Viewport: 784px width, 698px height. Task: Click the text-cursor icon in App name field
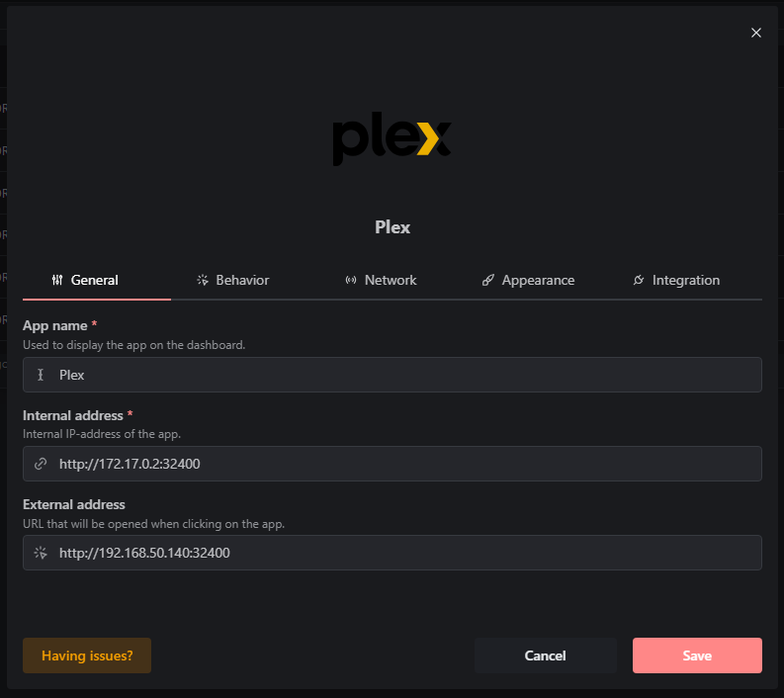pyautogui.click(x=41, y=375)
